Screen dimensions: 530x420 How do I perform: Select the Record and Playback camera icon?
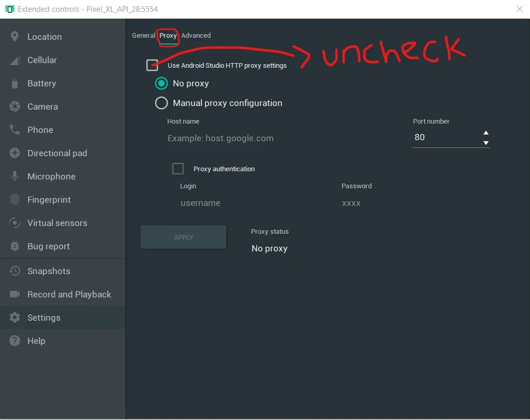(x=14, y=294)
